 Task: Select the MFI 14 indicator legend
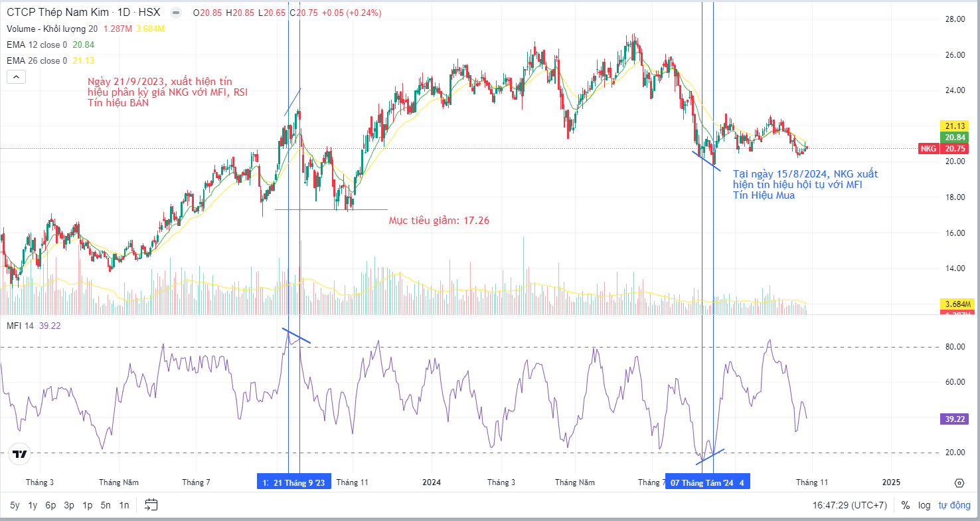click(21, 325)
